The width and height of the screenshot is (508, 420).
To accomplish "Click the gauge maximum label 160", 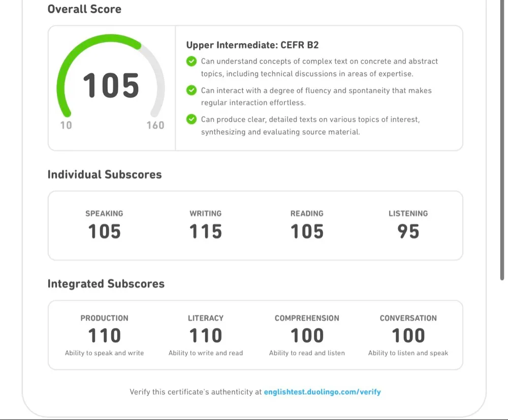I will coord(155,125).
